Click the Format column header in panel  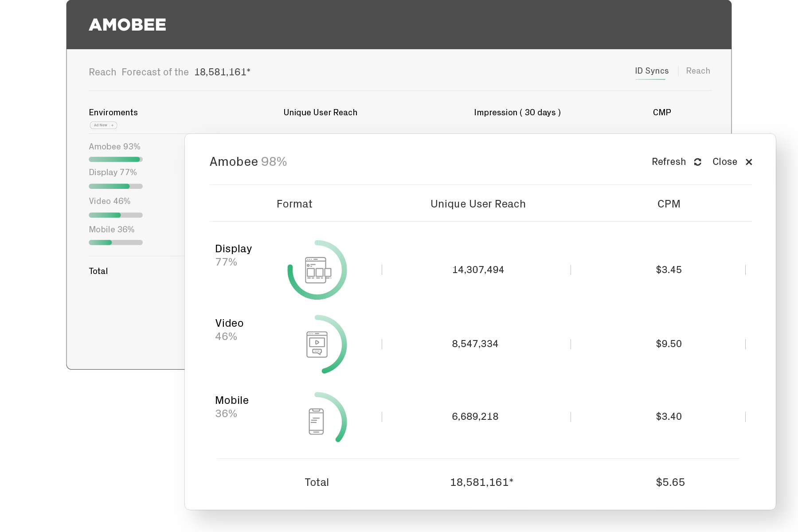click(294, 204)
